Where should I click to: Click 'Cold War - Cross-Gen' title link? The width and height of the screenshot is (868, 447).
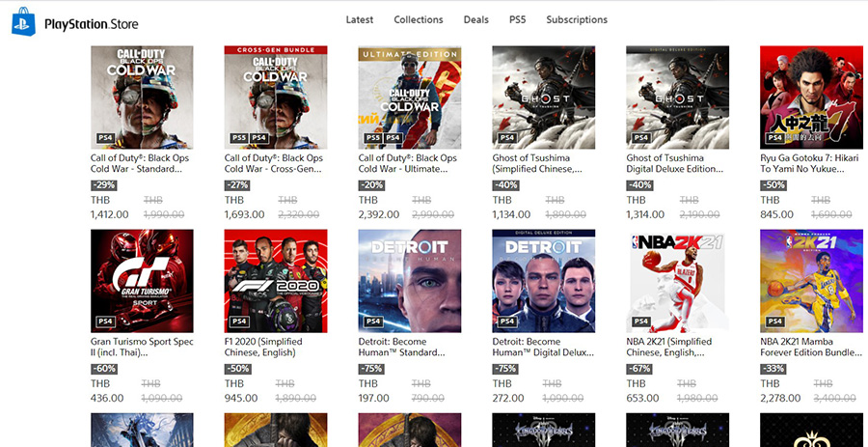click(274, 163)
